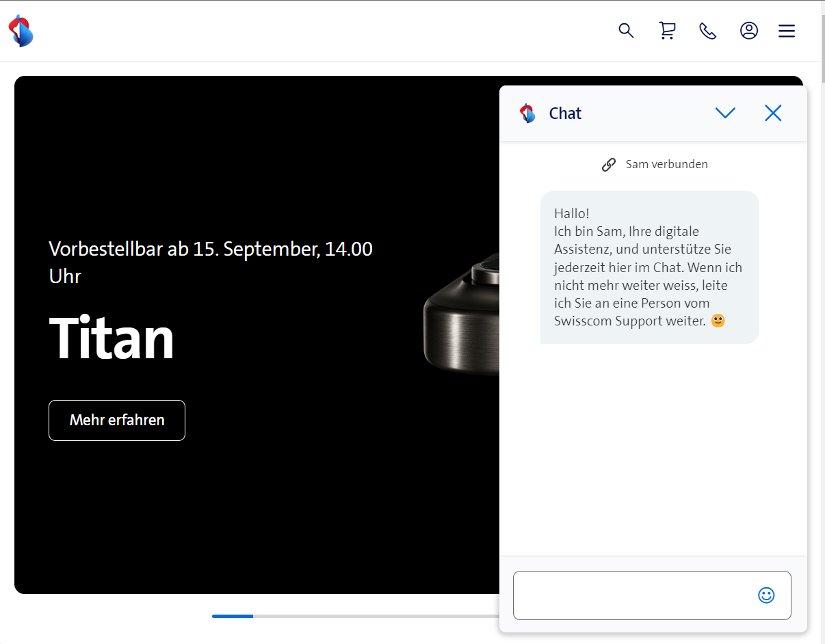Open the emoji picker smiley
Image resolution: width=825 pixels, height=644 pixels.
tap(766, 595)
